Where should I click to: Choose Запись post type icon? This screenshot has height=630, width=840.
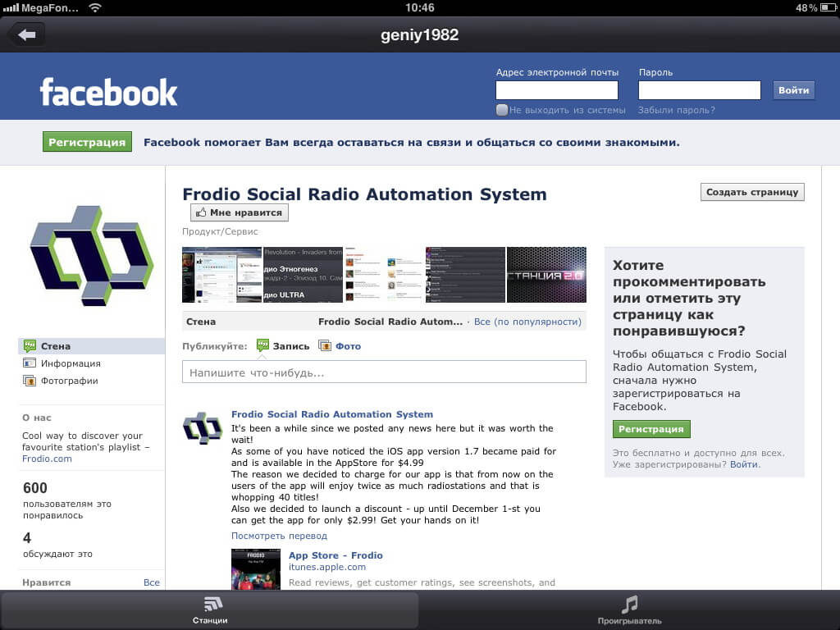263,346
